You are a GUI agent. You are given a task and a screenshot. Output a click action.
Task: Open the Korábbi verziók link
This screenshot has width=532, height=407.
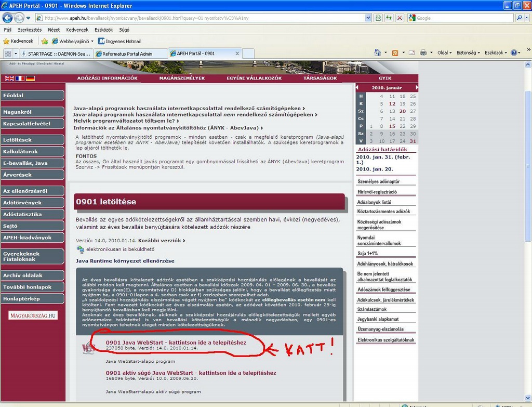point(162,240)
